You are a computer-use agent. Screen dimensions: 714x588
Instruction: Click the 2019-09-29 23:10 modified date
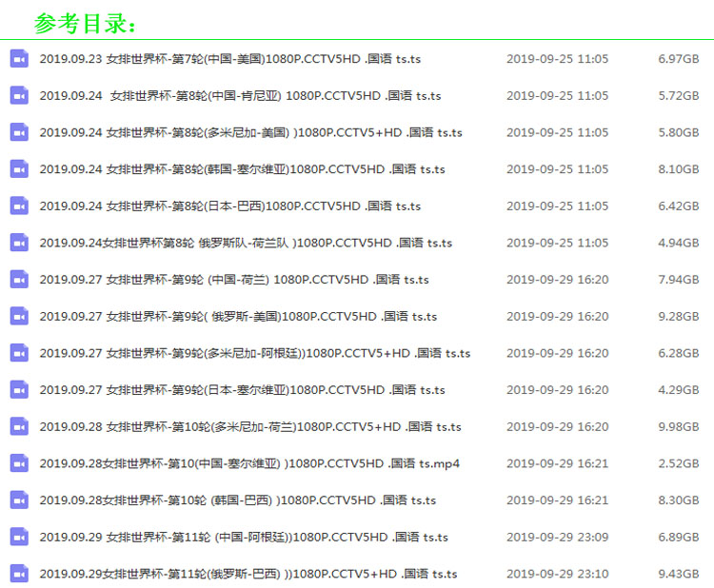[557, 574]
